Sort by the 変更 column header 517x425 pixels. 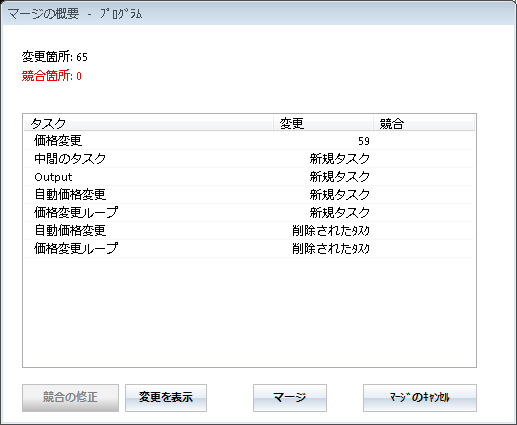point(323,123)
